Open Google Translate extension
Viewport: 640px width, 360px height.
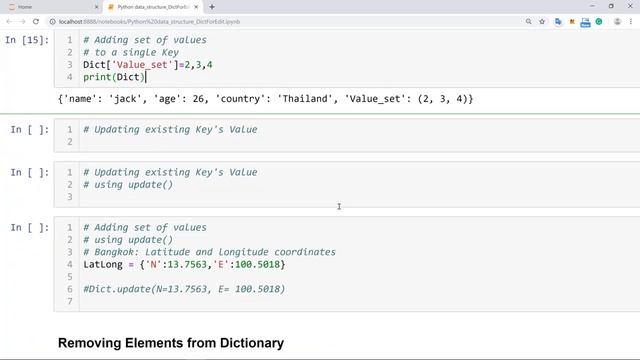click(558, 22)
